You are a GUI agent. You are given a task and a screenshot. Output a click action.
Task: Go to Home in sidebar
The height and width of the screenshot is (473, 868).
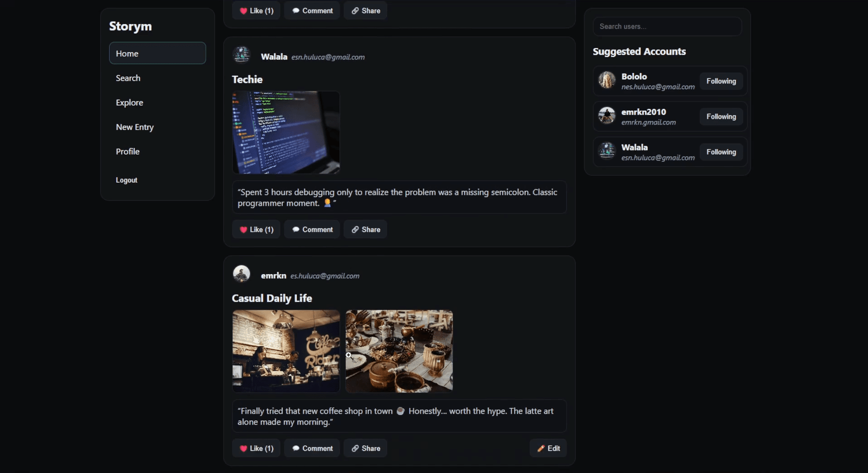(x=157, y=53)
